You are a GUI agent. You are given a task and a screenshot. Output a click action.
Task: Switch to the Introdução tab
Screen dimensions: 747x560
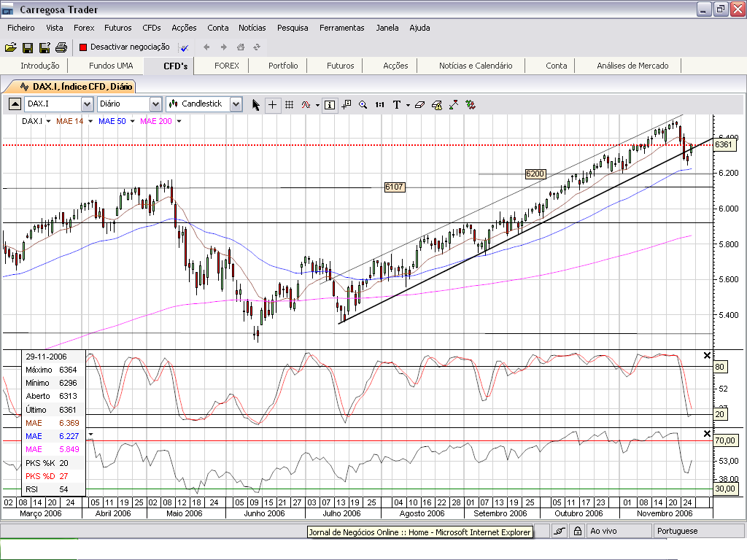(x=40, y=66)
